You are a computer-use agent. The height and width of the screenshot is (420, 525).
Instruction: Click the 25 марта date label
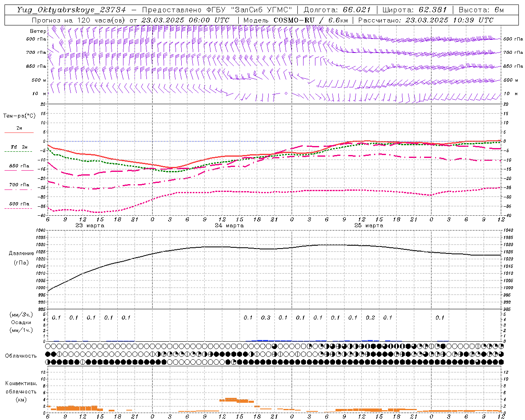pyautogui.click(x=369, y=226)
